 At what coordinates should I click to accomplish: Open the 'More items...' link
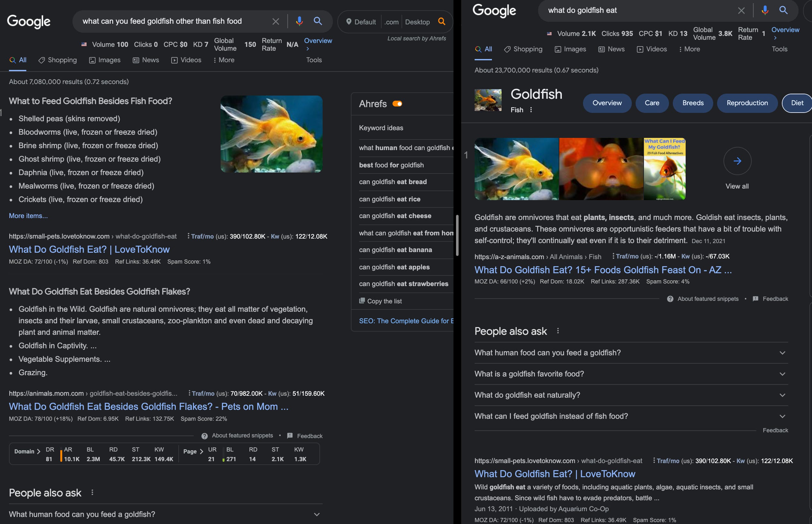[x=28, y=216]
